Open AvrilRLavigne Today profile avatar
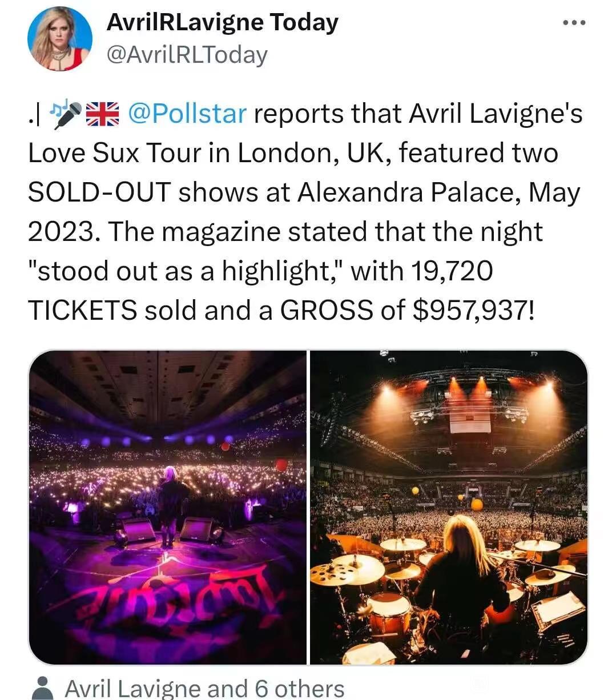616x700 pixels. click(x=60, y=39)
